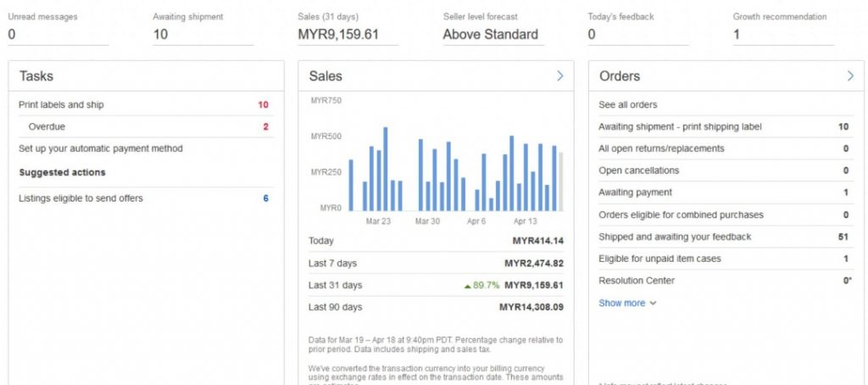Screen dimensions: 868x385
Task: View the Overdue shipments task
Action: tap(47, 126)
